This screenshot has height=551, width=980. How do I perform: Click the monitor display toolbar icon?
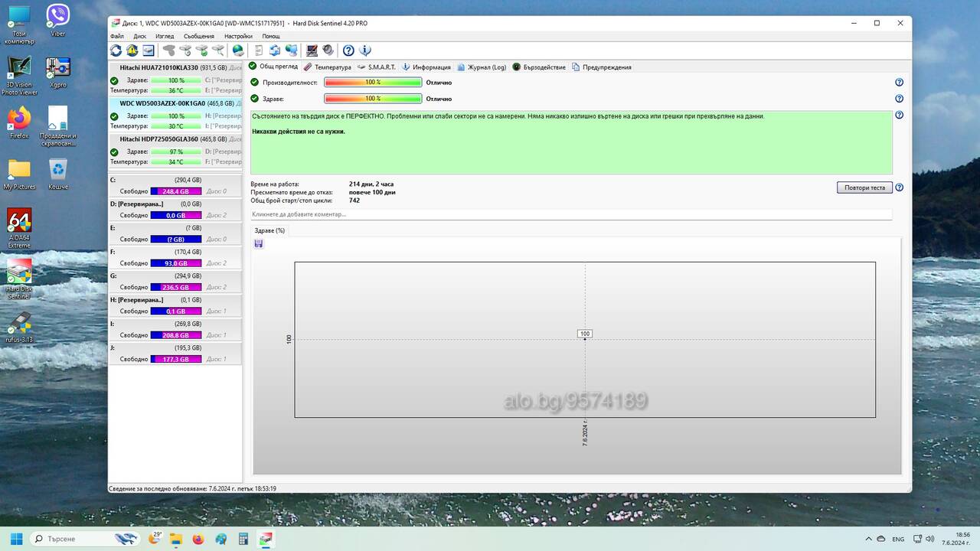(312, 51)
